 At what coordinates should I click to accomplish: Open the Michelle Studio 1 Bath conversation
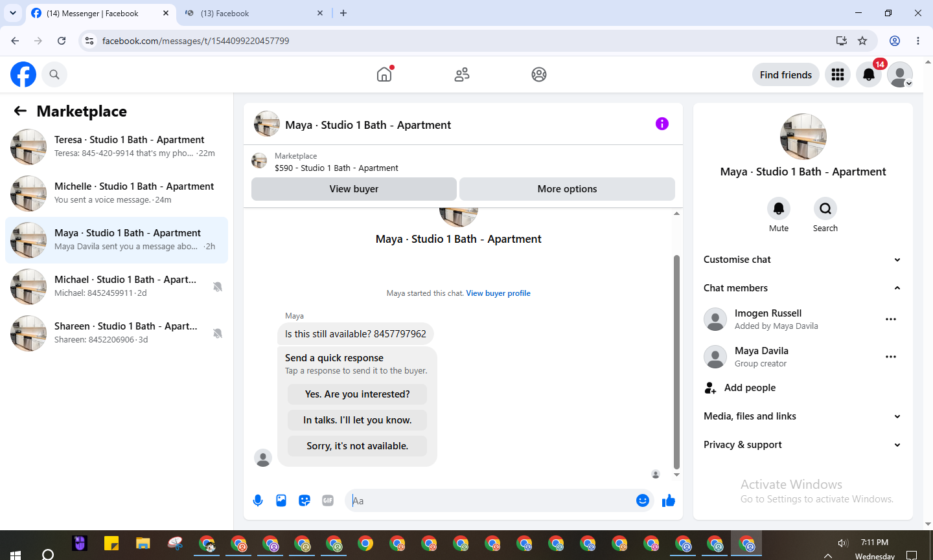117,194
